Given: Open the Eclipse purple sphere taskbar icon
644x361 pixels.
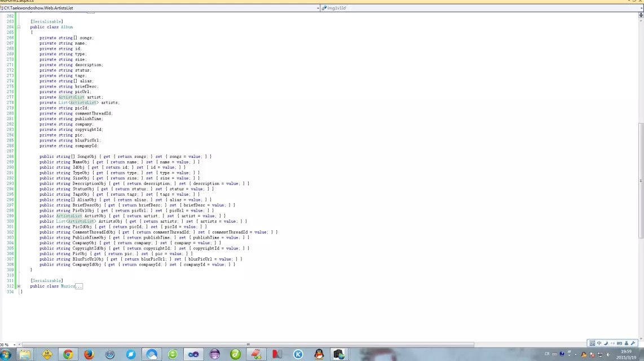Looking at the screenshot, I should [214, 354].
